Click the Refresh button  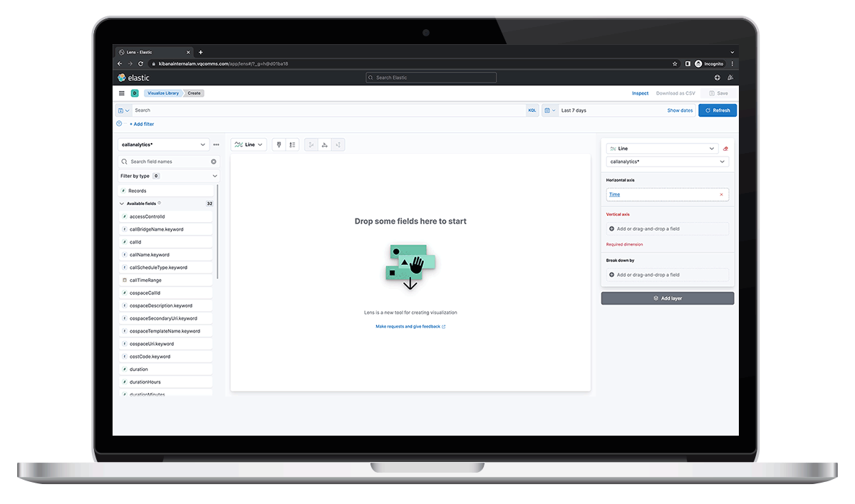pos(717,110)
